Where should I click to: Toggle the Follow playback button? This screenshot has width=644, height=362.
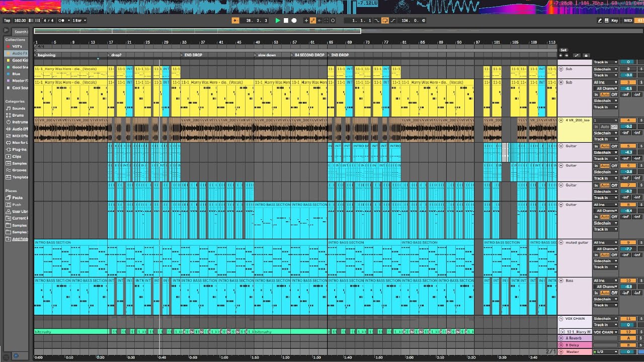(x=235, y=21)
